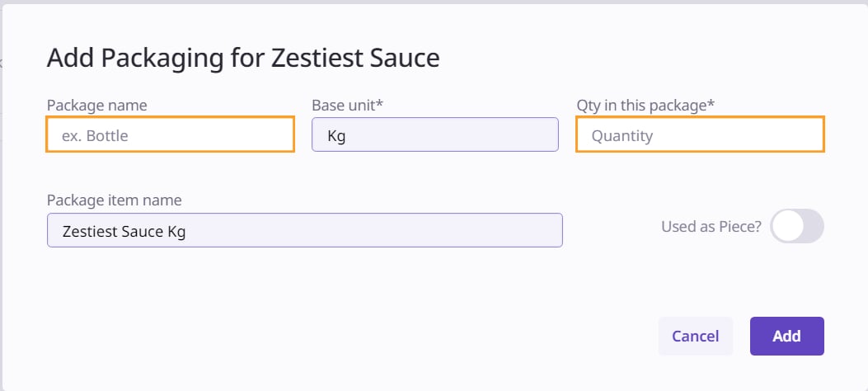Click the "Add Packaging for Zestiest Sauce" title
The image size is (868, 391).
point(243,58)
